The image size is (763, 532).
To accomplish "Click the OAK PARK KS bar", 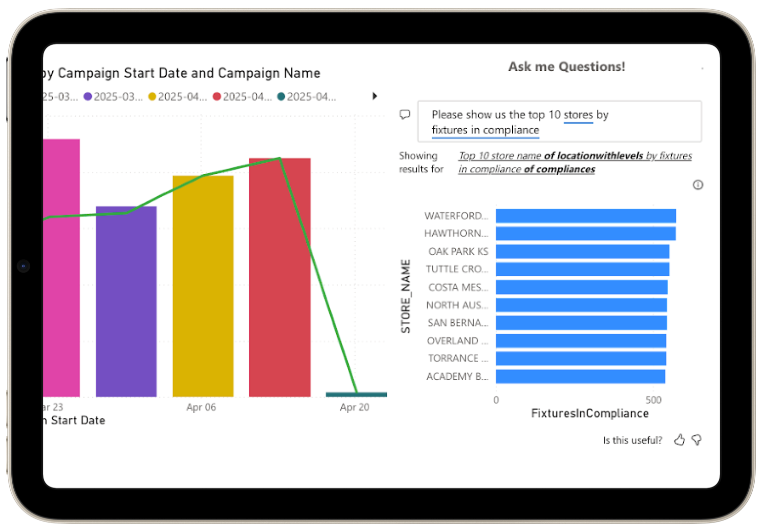I will [x=583, y=251].
